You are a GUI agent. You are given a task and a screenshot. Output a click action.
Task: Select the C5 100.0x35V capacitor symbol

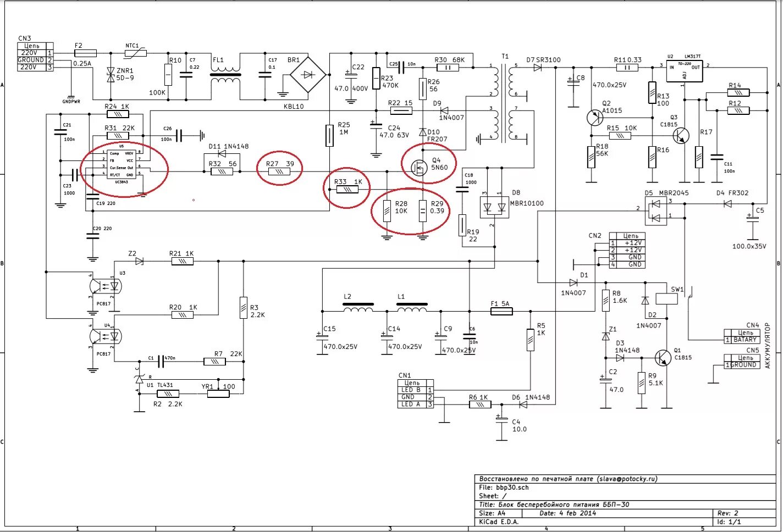click(x=752, y=219)
